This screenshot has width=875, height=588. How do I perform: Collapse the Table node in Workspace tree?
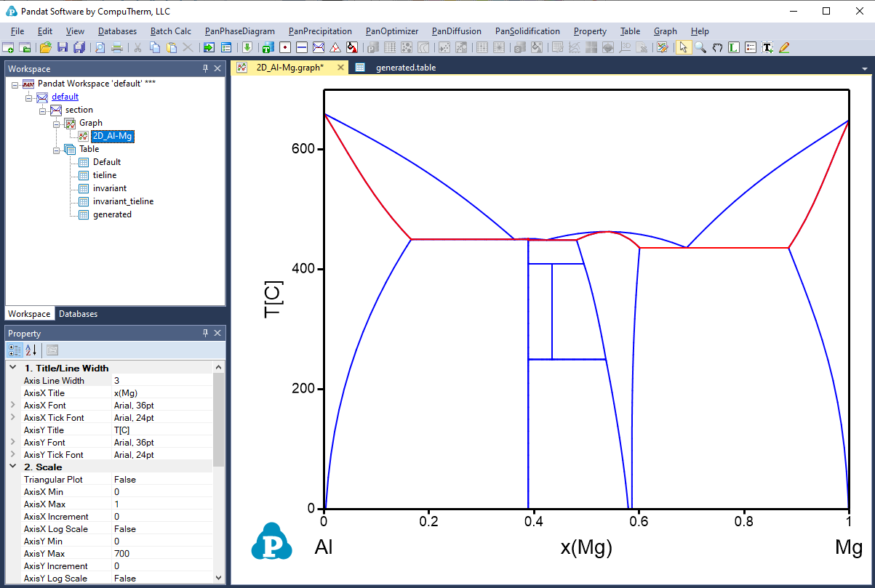[x=56, y=149]
